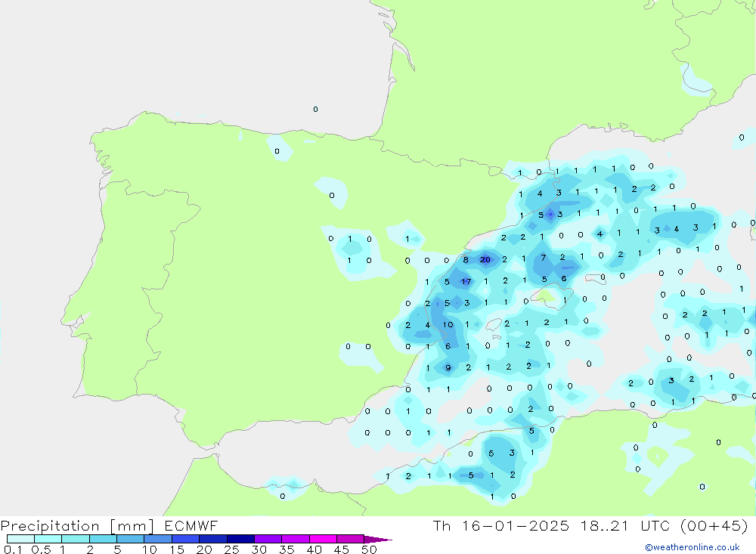Click the 8 mm value beside the 20
The image size is (756, 554).
[x=466, y=260]
